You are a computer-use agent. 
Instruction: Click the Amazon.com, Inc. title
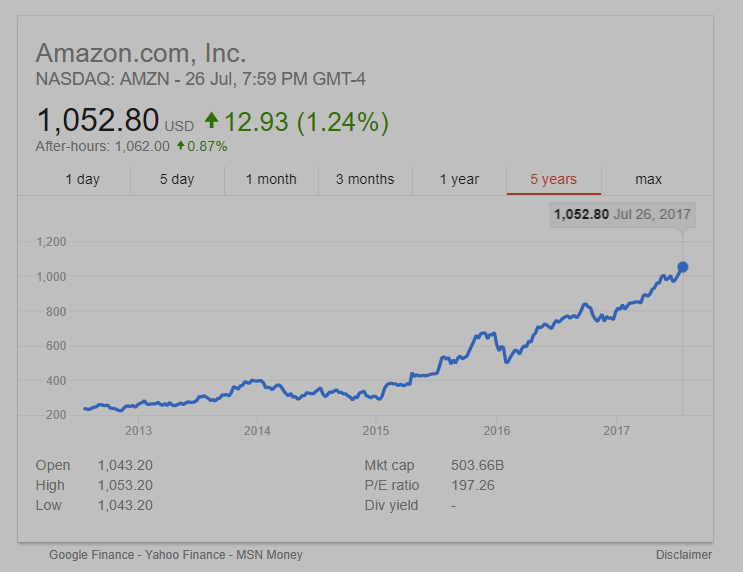pos(141,53)
